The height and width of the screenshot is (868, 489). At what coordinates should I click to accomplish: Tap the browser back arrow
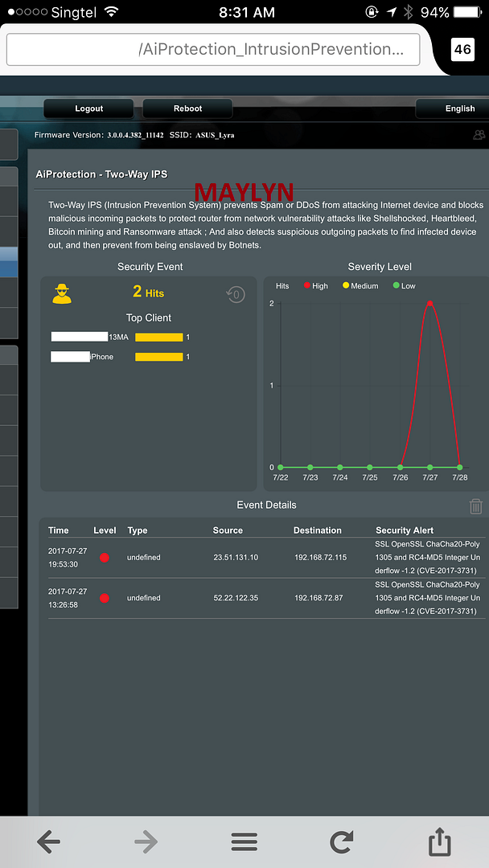click(49, 841)
